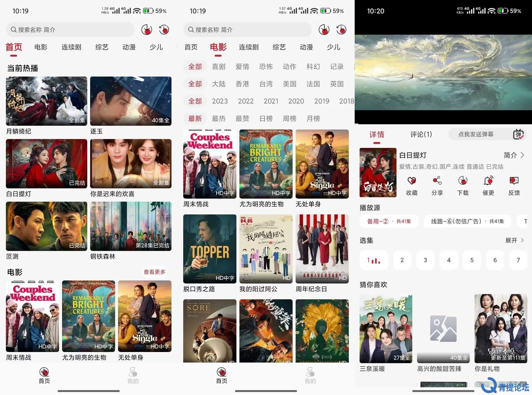Tap the 催更 bell icon
532x395 pixels.
tap(488, 181)
